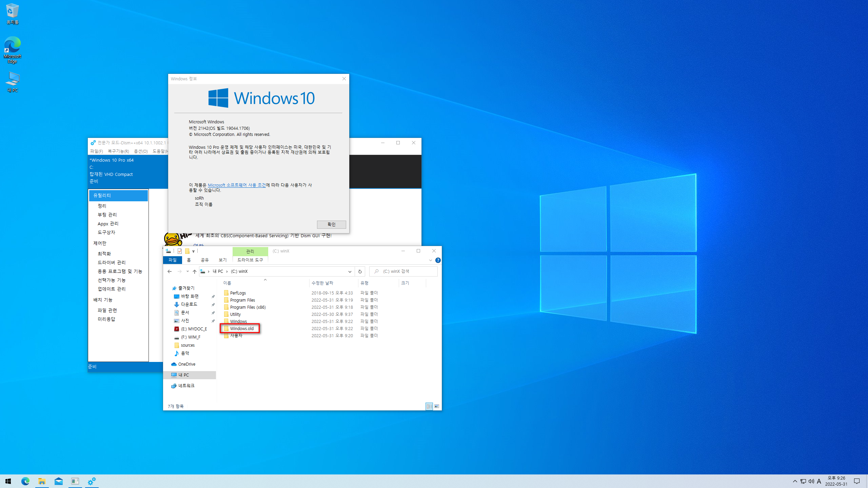The width and height of the screenshot is (868, 488).
Task: Open Dism++ 복구기능(R) menu
Action: click(118, 151)
